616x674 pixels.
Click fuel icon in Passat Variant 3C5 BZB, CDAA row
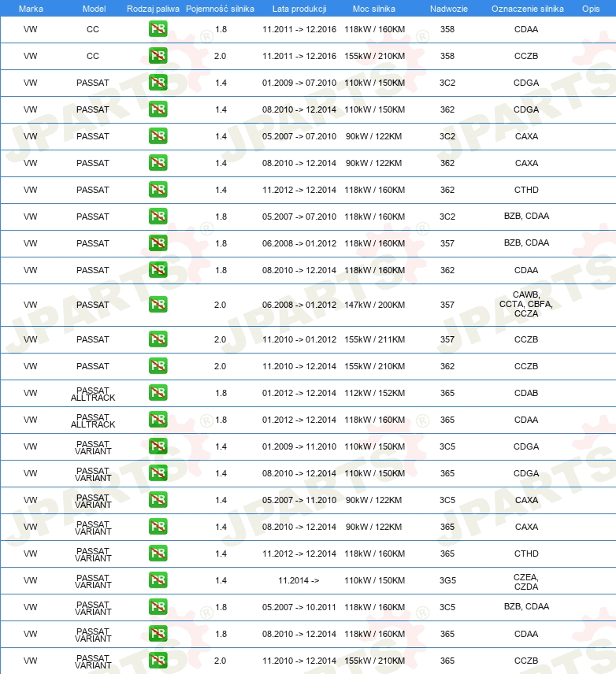[x=158, y=607]
